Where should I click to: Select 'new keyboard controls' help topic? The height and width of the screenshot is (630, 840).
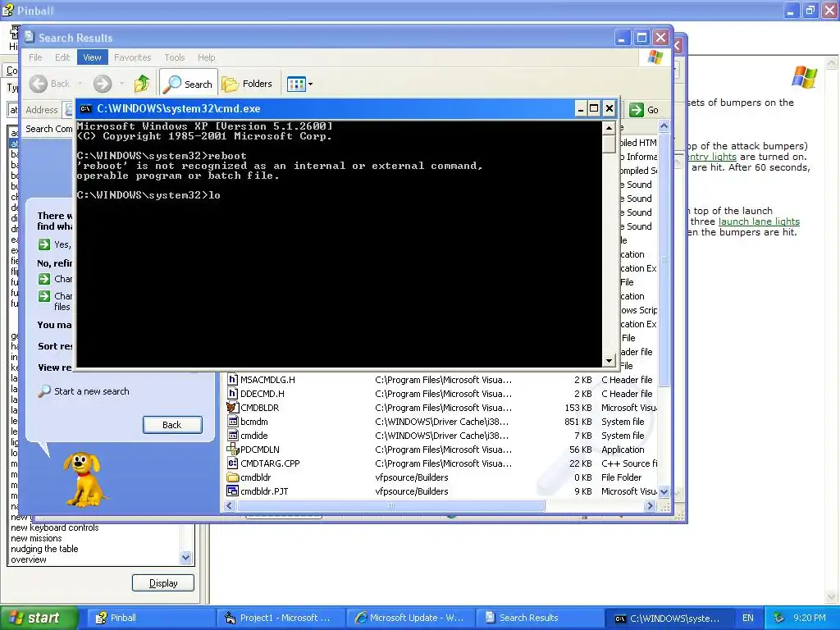[55, 527]
